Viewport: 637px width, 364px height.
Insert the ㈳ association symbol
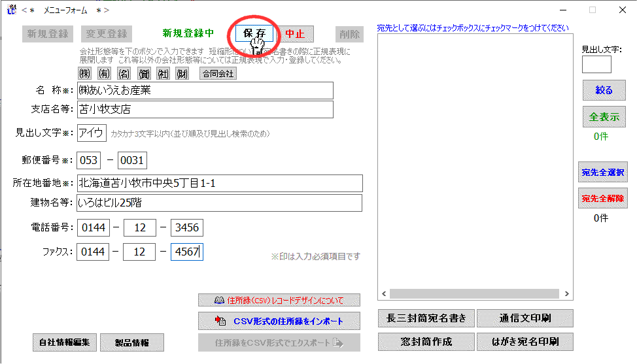tap(162, 74)
